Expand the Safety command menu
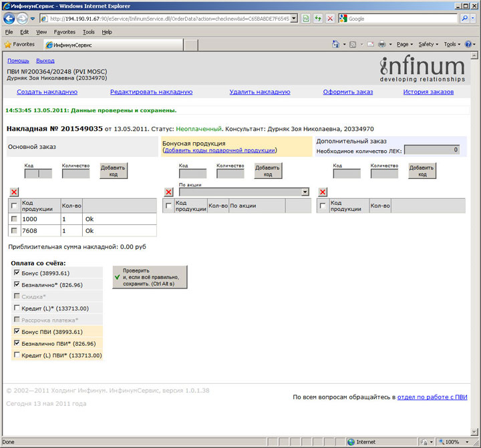Screen dimensions: 481x448 (x=428, y=45)
